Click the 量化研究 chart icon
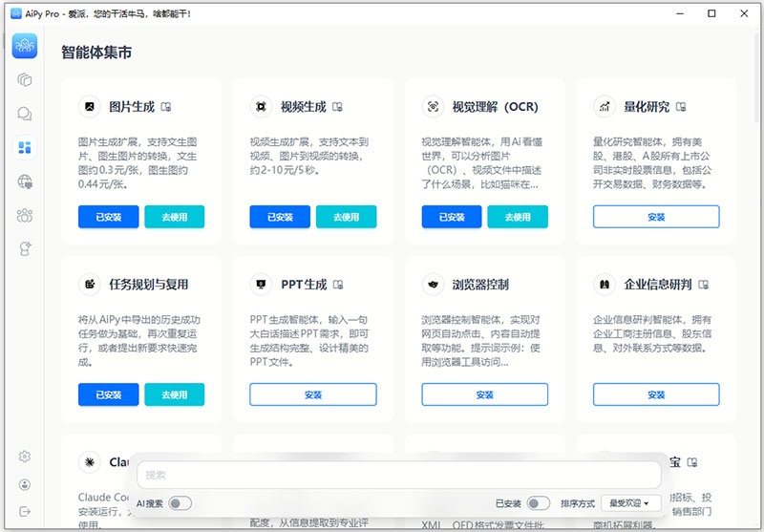The width and height of the screenshot is (764, 532). 605,107
